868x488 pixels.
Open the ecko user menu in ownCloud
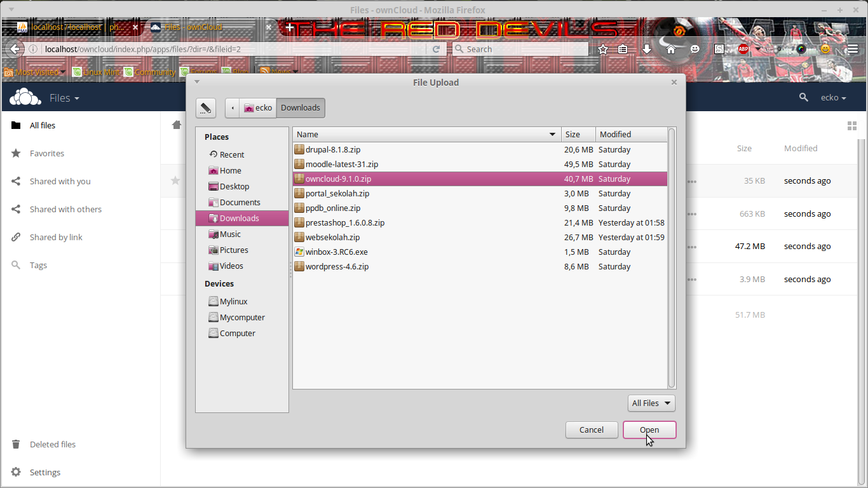(x=834, y=98)
